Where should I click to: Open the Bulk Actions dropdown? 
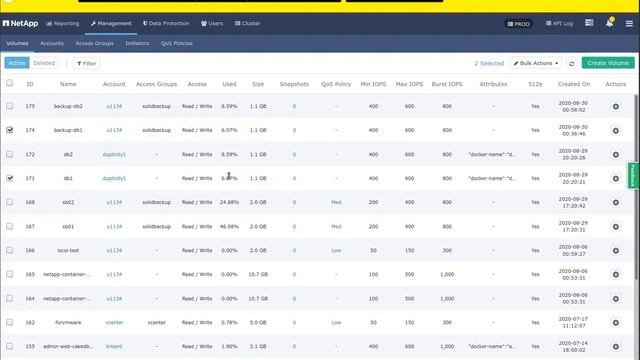click(x=536, y=63)
